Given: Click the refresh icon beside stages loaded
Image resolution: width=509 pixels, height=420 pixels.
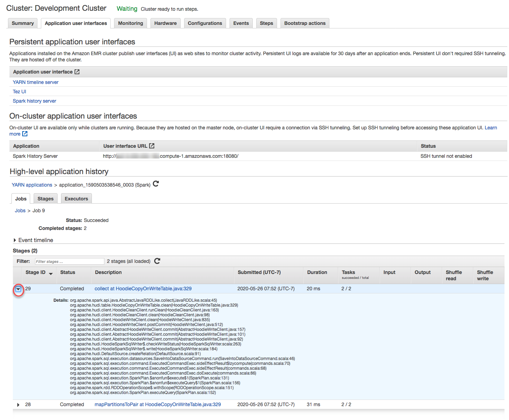Looking at the screenshot, I should coord(157,261).
